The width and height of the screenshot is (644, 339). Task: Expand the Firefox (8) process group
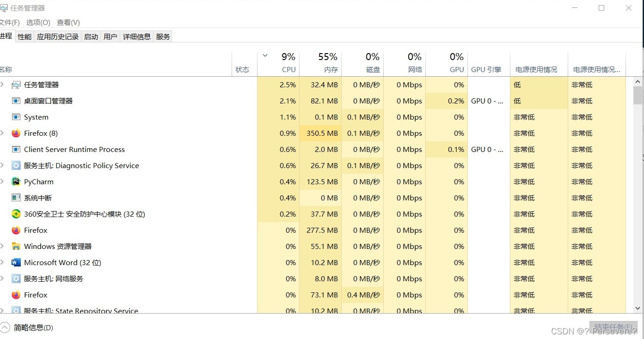[2, 133]
